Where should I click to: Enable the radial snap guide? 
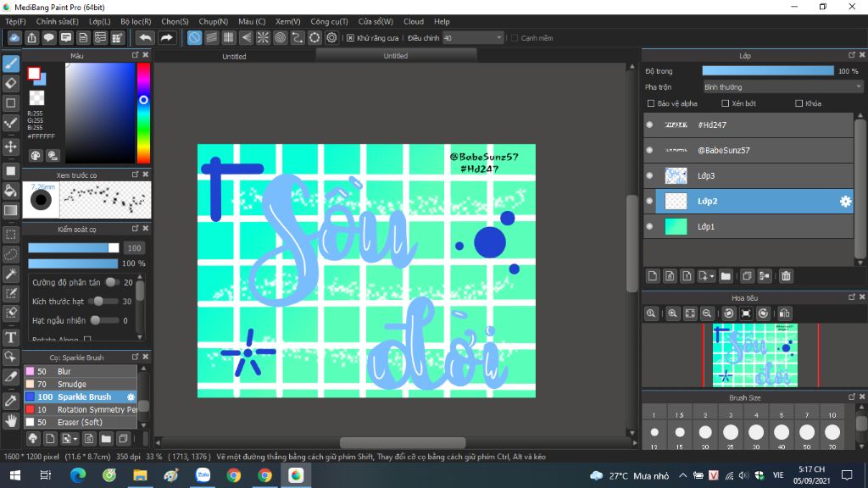pyautogui.click(x=263, y=37)
